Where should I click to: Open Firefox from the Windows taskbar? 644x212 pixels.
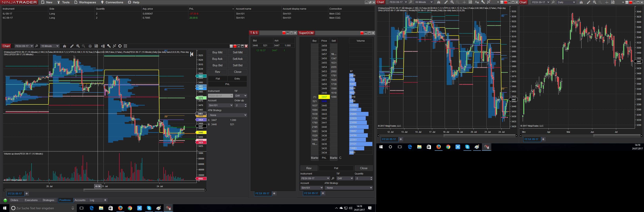point(120,208)
